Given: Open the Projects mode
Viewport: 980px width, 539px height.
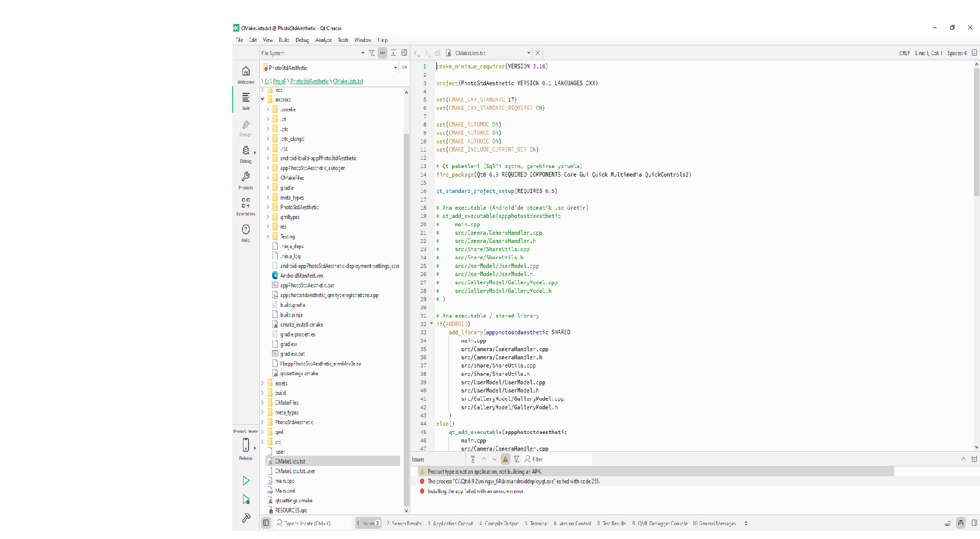Looking at the screenshot, I should click(x=246, y=180).
